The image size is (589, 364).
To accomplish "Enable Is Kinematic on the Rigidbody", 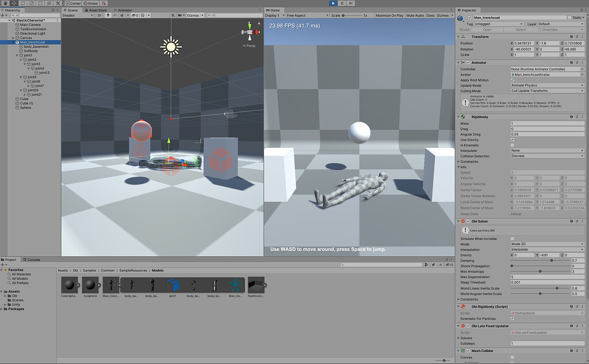I will (513, 145).
